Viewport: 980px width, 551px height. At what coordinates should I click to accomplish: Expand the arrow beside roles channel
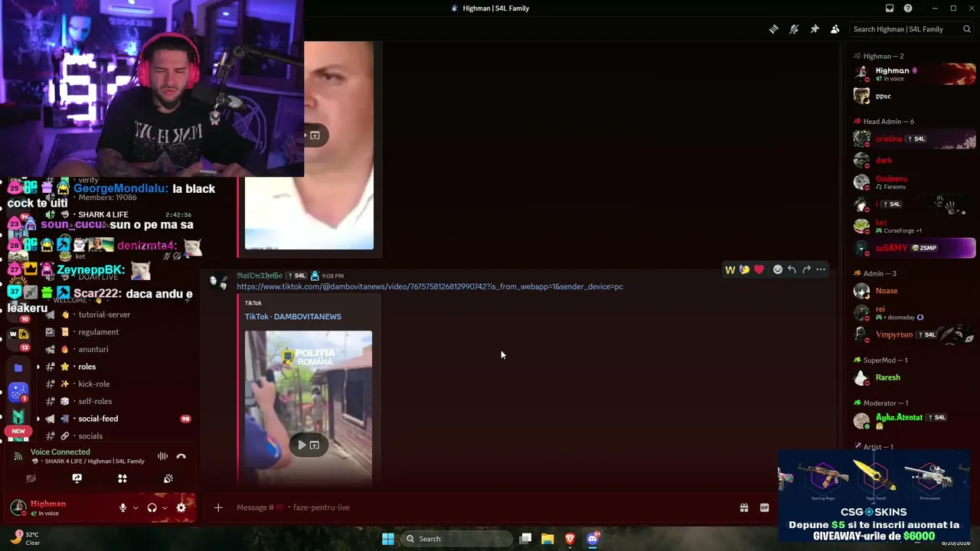pos(38,367)
